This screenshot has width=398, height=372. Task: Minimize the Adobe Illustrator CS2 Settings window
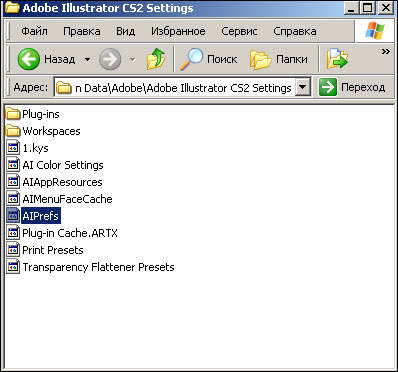(351, 8)
